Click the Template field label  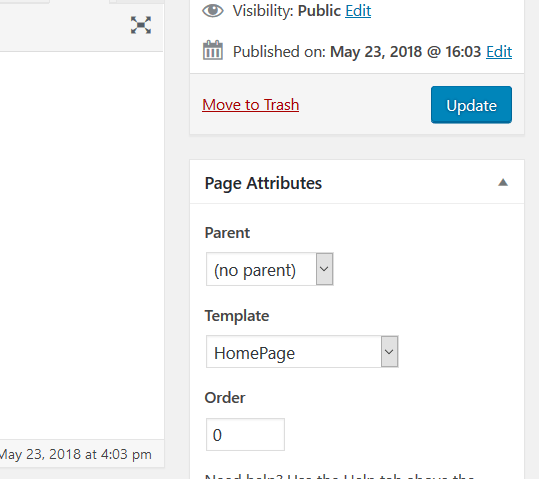(x=237, y=316)
